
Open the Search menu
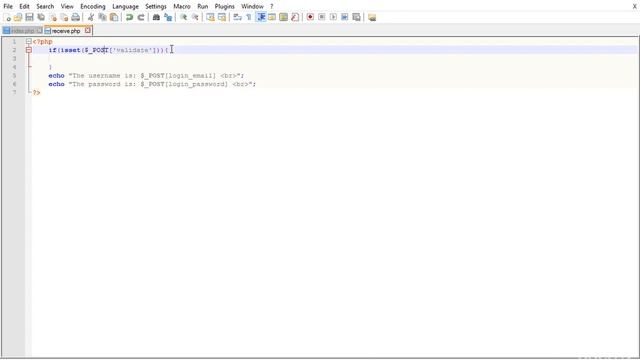[45, 6]
